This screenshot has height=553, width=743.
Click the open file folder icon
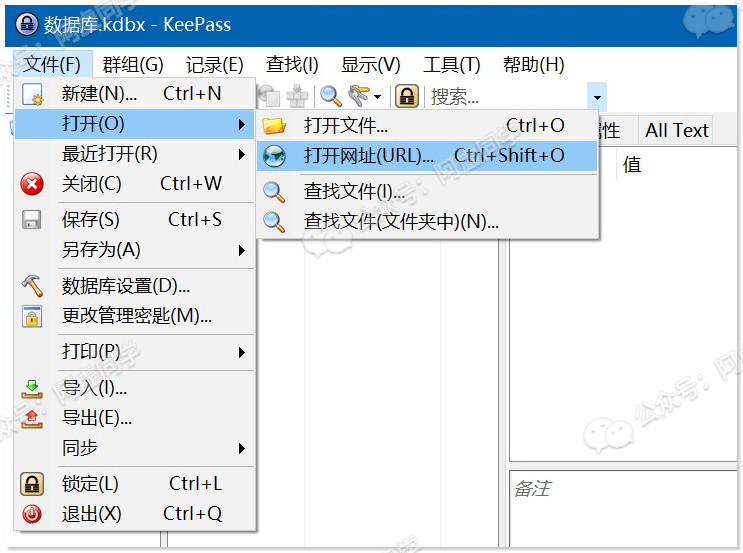coord(274,126)
